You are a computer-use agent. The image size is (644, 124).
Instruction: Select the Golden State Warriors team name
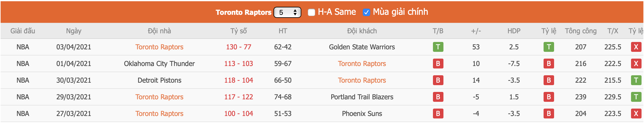362,47
